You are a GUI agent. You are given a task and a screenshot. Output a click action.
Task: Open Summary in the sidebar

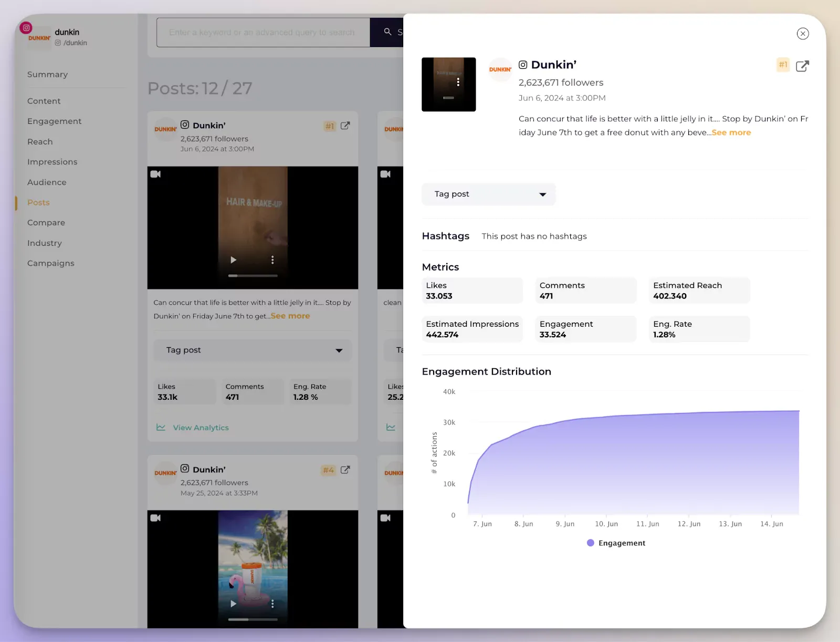pyautogui.click(x=47, y=75)
